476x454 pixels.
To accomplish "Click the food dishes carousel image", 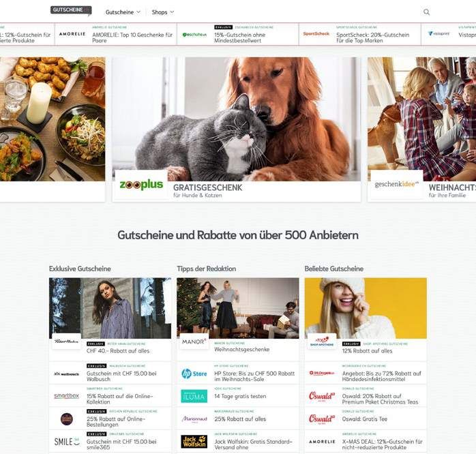I will tap(53, 119).
